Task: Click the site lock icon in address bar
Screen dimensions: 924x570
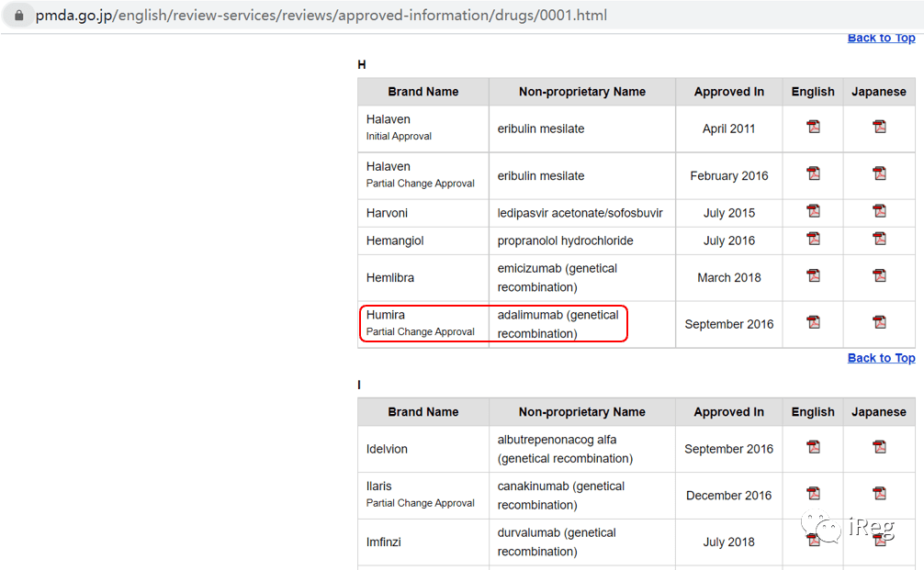Action: coord(19,16)
